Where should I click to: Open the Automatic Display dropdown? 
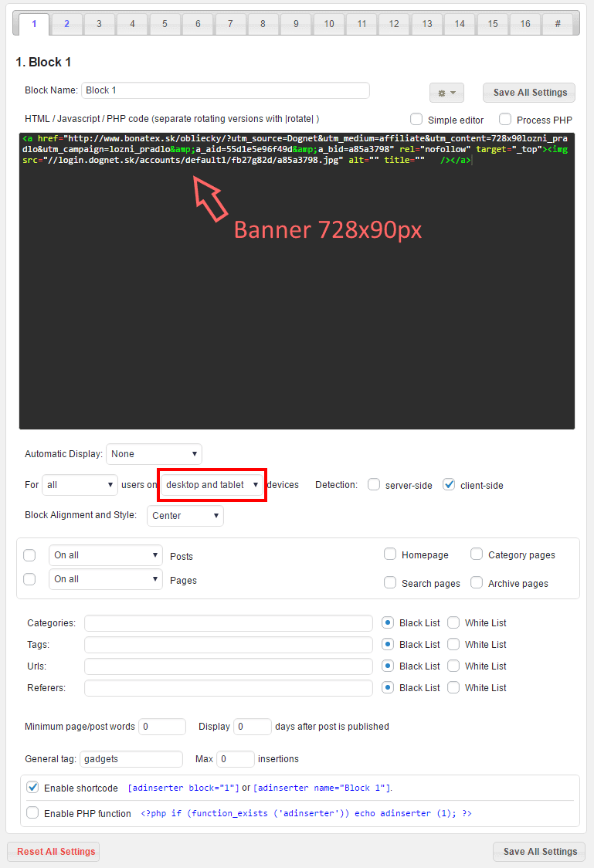(x=154, y=454)
